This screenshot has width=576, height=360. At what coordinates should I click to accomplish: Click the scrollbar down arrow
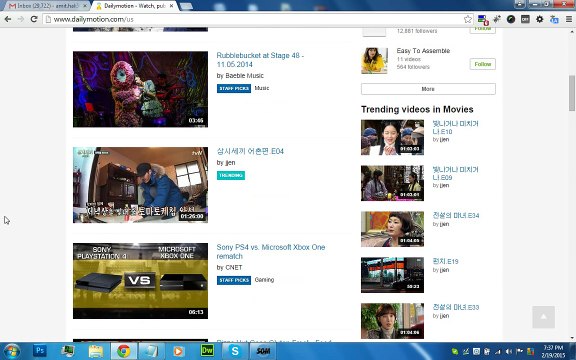click(572, 338)
